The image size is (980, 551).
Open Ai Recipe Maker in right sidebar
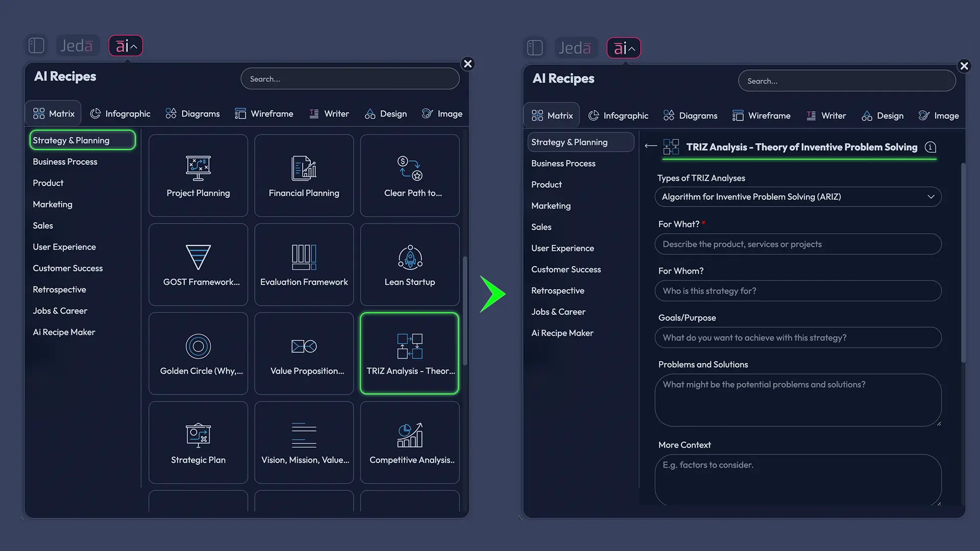(562, 333)
